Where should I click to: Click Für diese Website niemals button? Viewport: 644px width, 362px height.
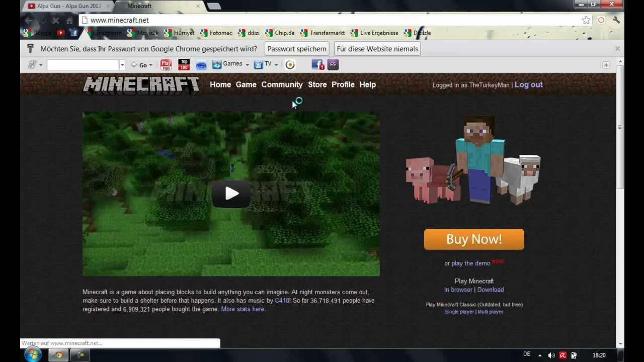tap(377, 49)
